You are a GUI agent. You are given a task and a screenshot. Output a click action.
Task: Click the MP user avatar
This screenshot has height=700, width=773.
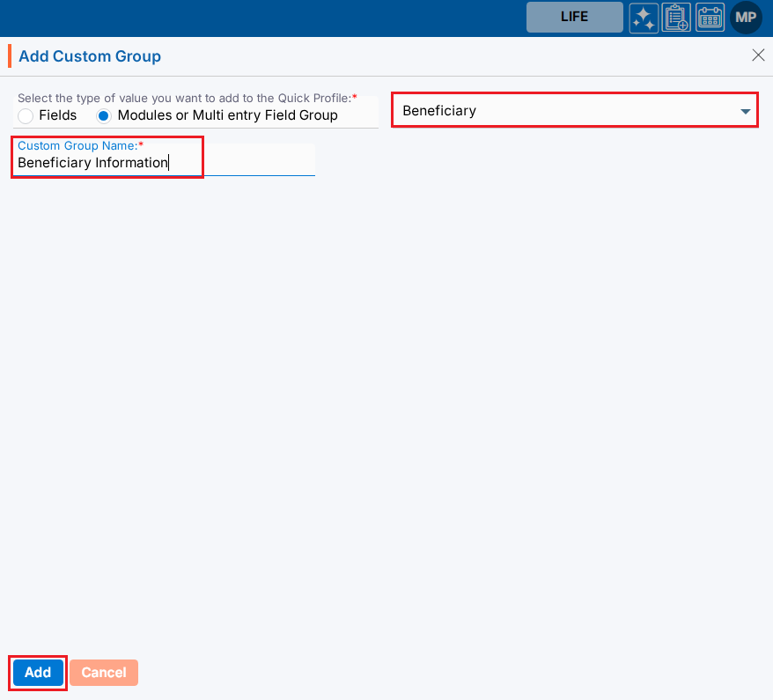pyautogui.click(x=746, y=18)
